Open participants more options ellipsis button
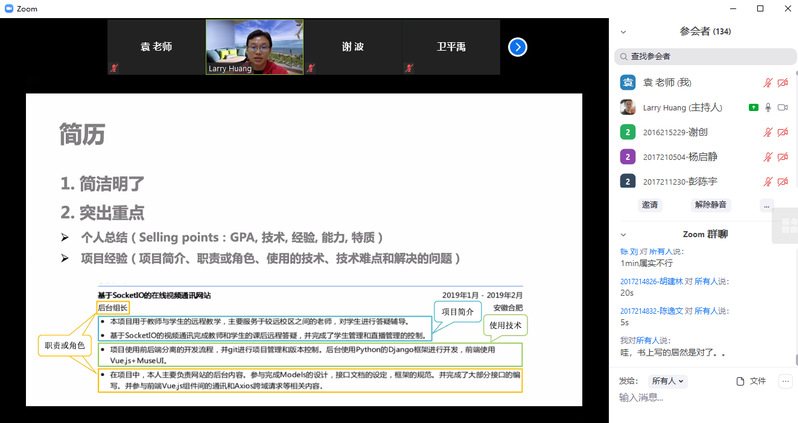 (x=766, y=204)
